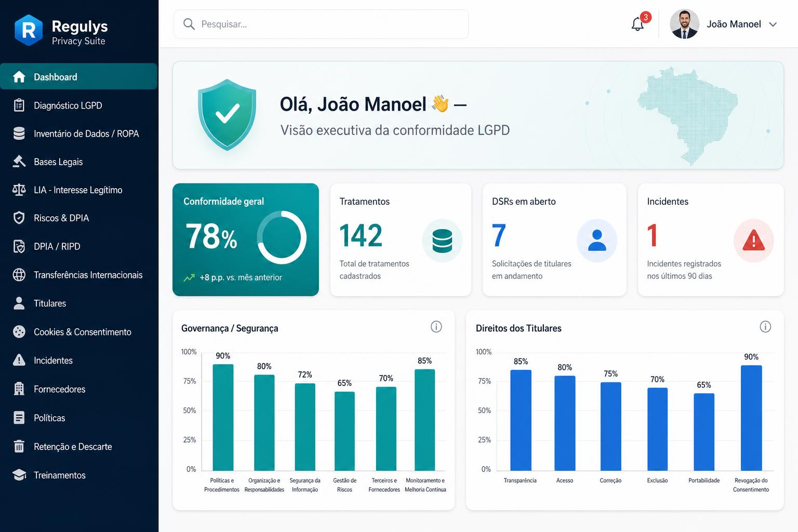Click the Tratamentos database stack icon
This screenshot has width=798, height=532.
click(x=442, y=241)
